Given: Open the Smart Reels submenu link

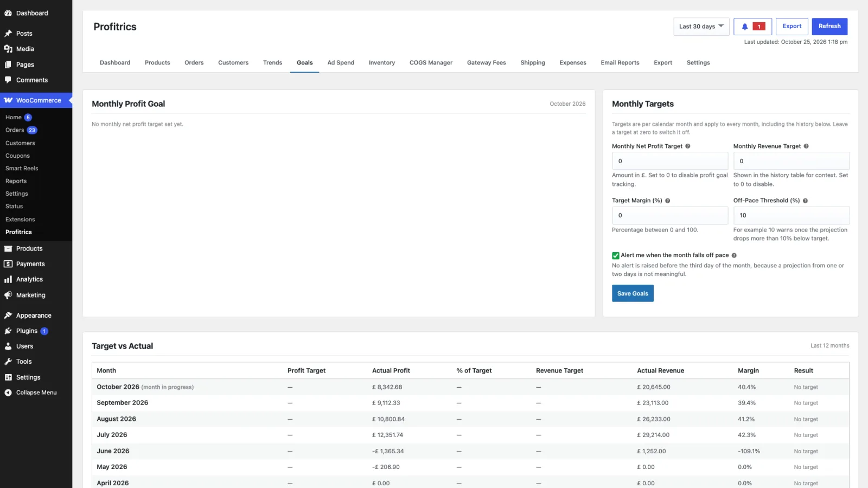Looking at the screenshot, I should click(22, 169).
